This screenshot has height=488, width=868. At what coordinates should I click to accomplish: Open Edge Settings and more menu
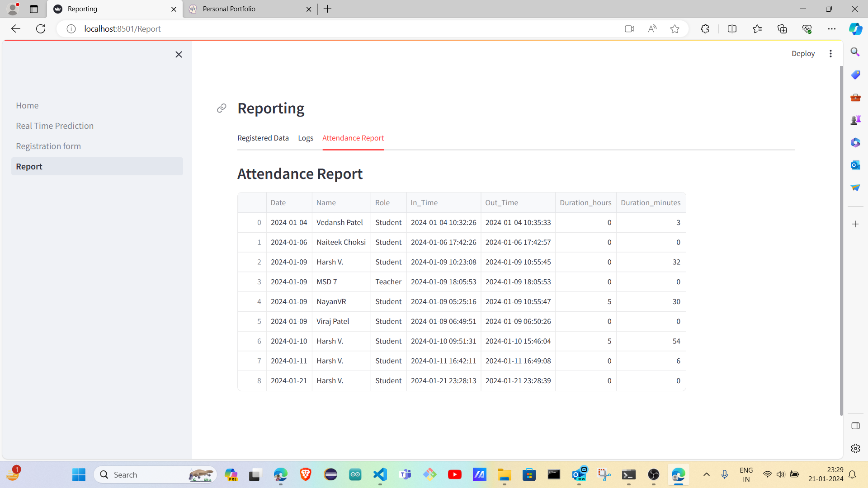pyautogui.click(x=832, y=28)
